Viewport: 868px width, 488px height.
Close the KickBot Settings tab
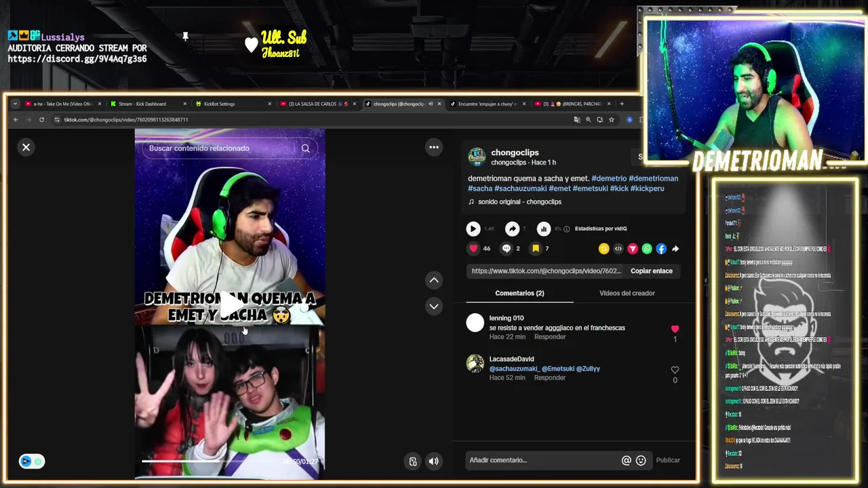269,104
